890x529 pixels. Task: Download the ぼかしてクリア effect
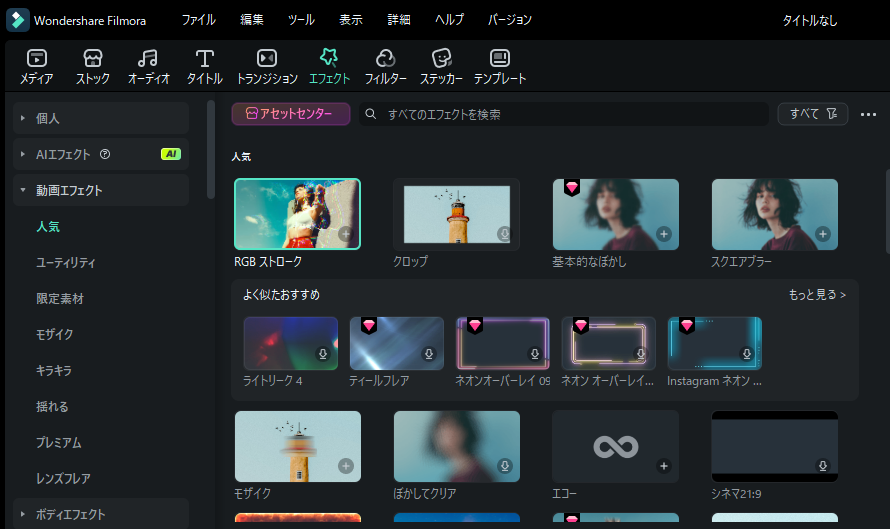(x=504, y=466)
